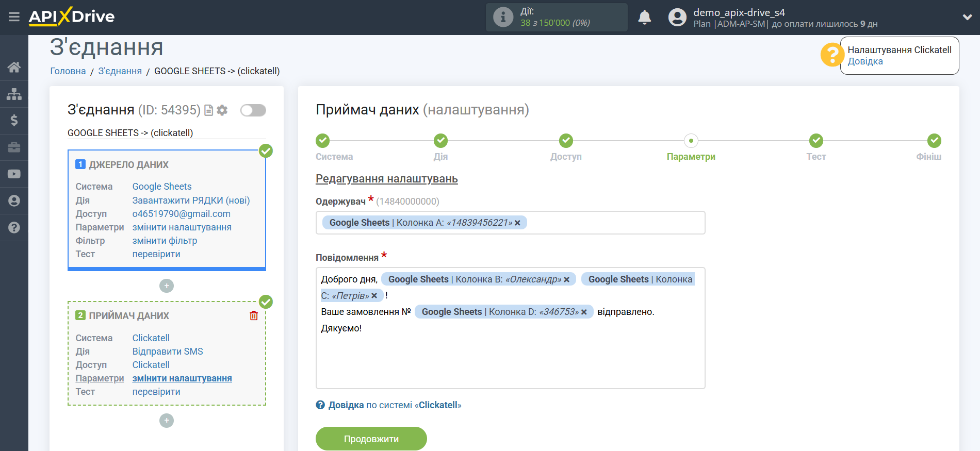Click the Редагування налаштувань heading

coord(387,179)
